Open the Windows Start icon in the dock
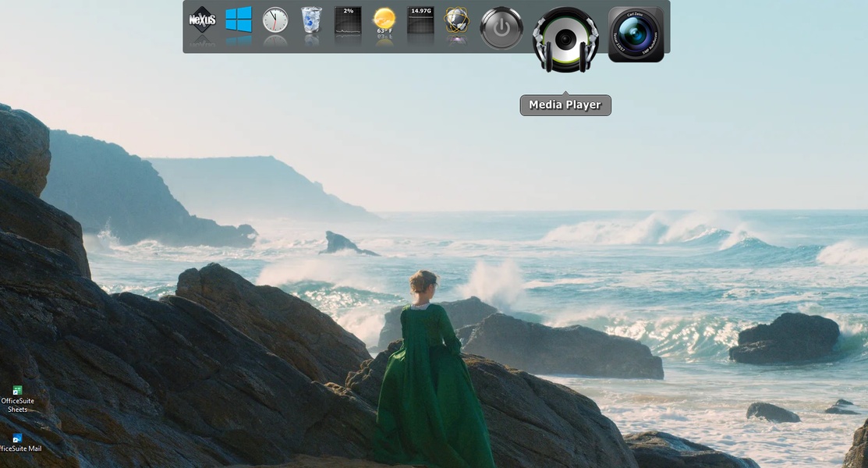The image size is (868, 468). (x=239, y=19)
